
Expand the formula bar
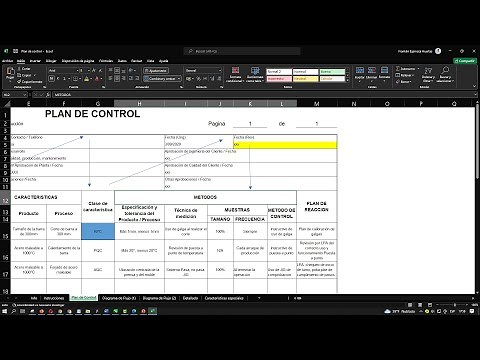[x=475, y=95]
